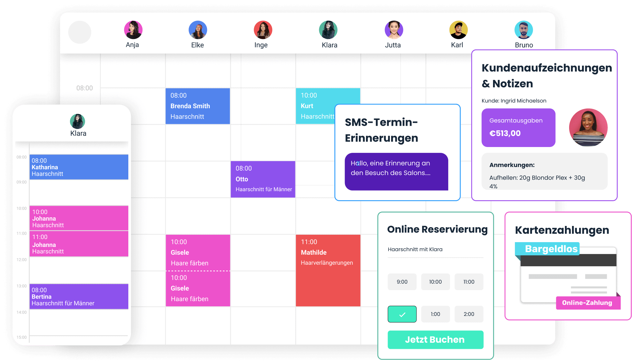Click the Gesamtausgaben €513,00 total
This screenshot has height=364, width=632.
coord(518,128)
